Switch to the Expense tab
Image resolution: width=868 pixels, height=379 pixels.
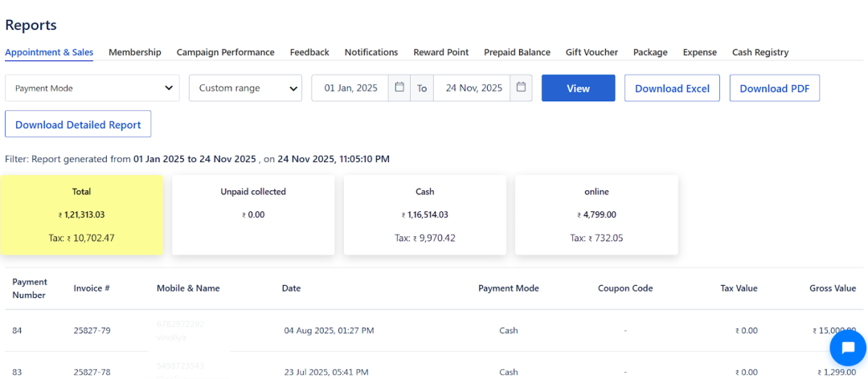699,52
